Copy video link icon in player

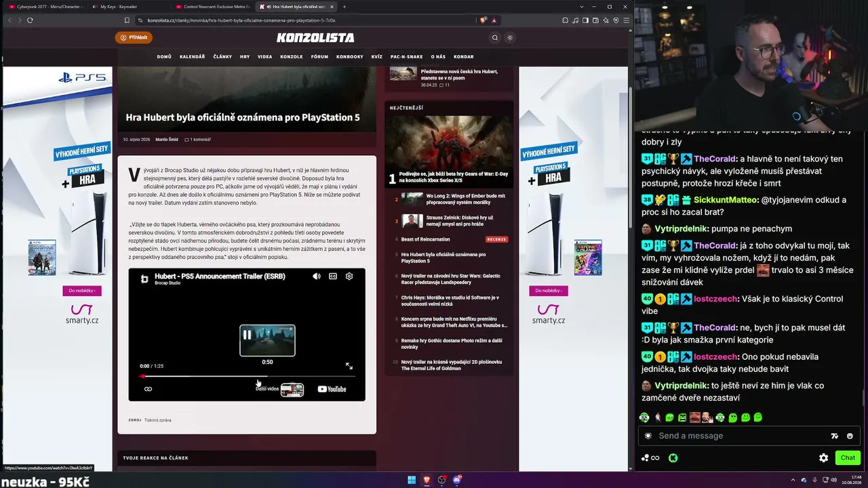148,389
